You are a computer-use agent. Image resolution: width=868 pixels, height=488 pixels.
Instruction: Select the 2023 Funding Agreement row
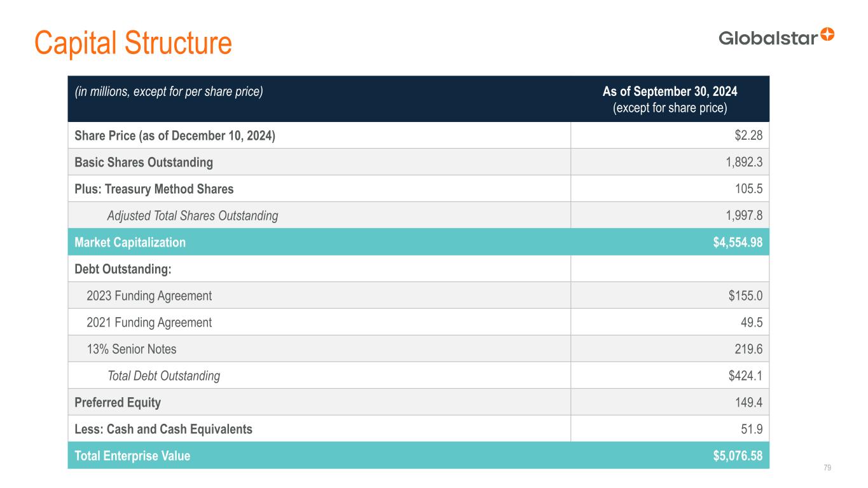149,295
